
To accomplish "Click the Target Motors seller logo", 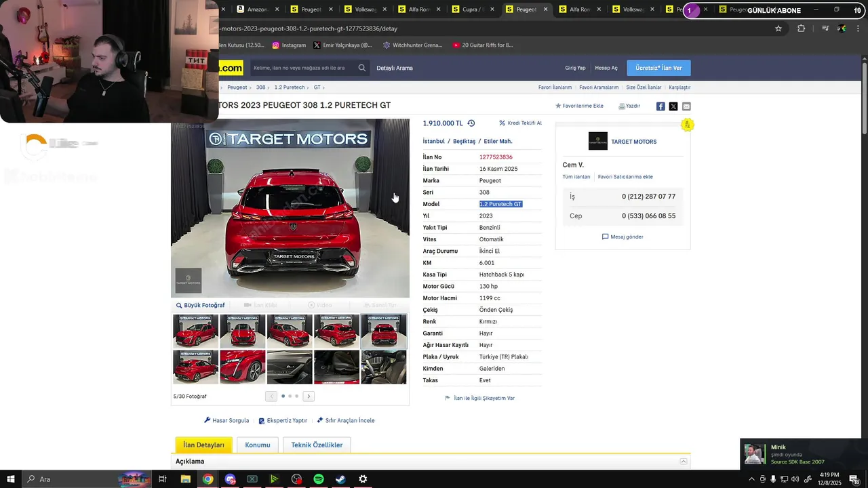I will pyautogui.click(x=598, y=141).
